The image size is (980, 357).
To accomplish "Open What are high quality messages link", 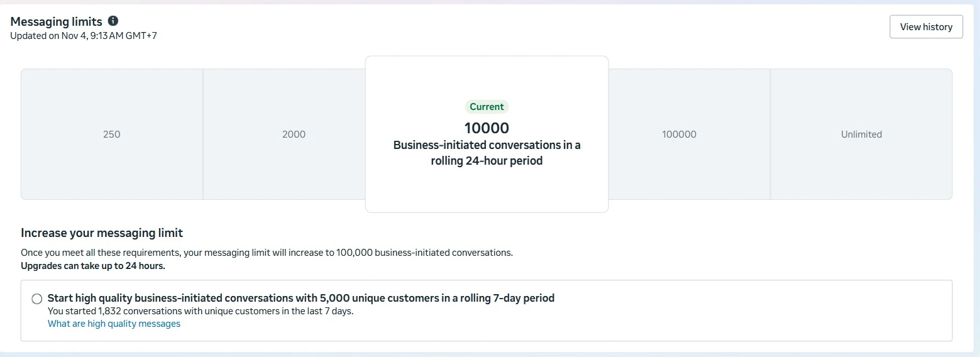I will [114, 324].
